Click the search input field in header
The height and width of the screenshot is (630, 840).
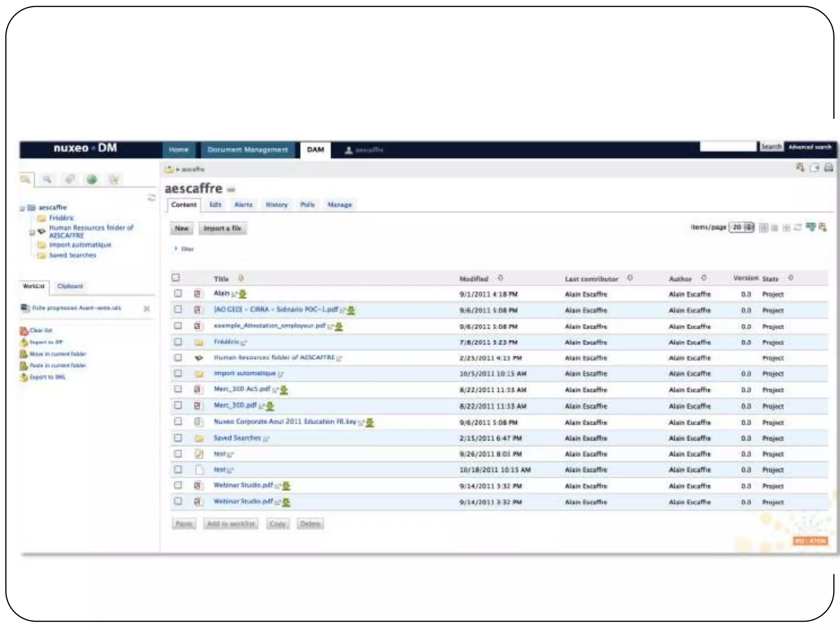pyautogui.click(x=728, y=146)
